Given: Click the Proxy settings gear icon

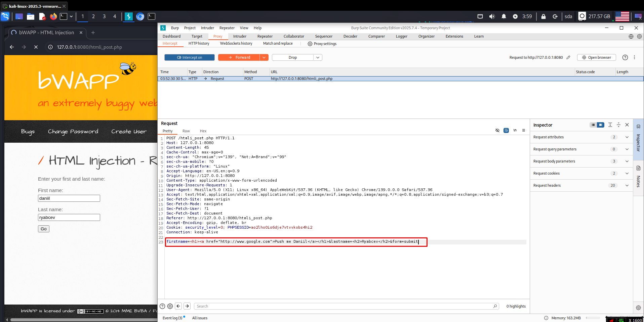Looking at the screenshot, I should coord(310,44).
